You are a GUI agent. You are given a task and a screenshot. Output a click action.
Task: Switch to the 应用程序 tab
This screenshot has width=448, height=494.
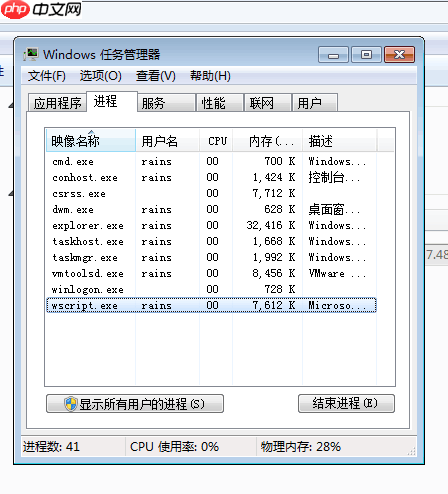click(57, 103)
